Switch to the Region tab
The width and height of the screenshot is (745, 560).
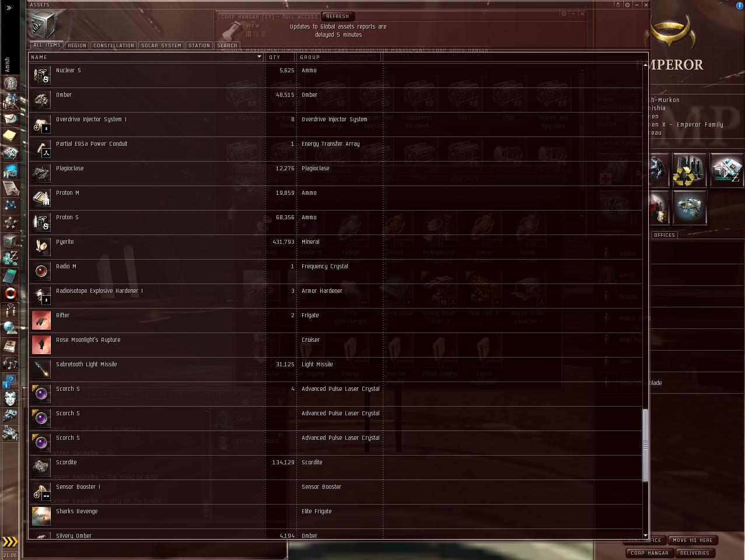76,45
